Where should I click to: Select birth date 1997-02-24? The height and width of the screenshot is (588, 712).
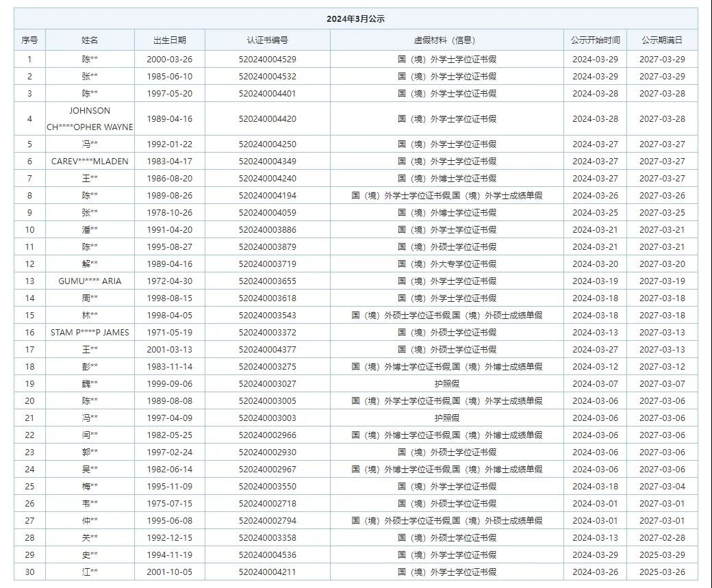click(x=169, y=452)
